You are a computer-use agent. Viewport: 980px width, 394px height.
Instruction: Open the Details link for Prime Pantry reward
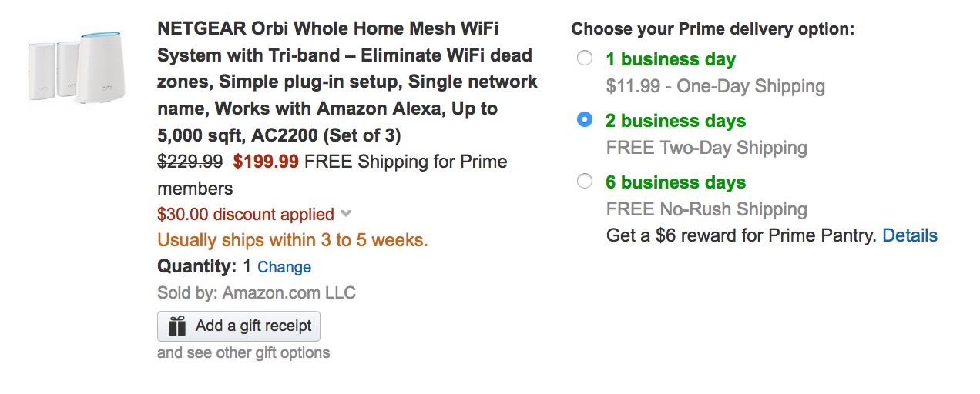point(910,235)
